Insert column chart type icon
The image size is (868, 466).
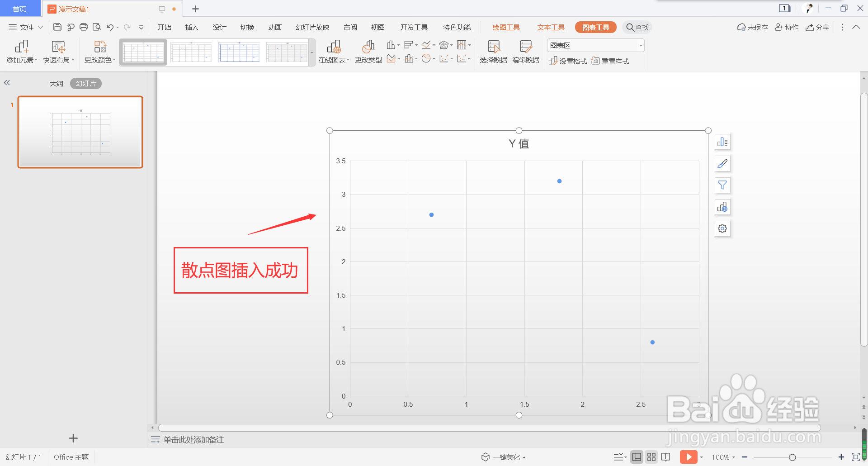point(391,45)
